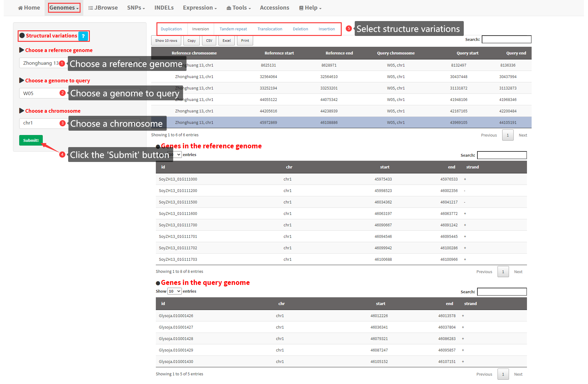Switch to the Tandem repeat tab
Viewport: 588px width, 384px height.
tap(233, 29)
